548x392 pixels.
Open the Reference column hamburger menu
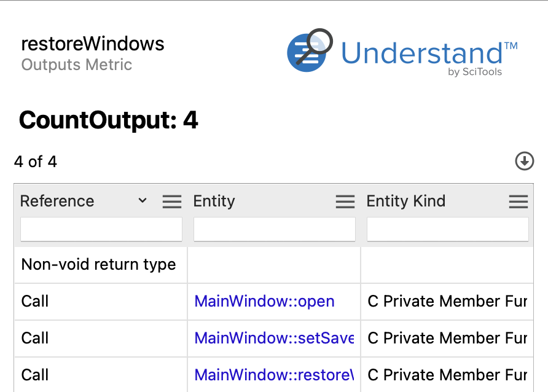172,202
